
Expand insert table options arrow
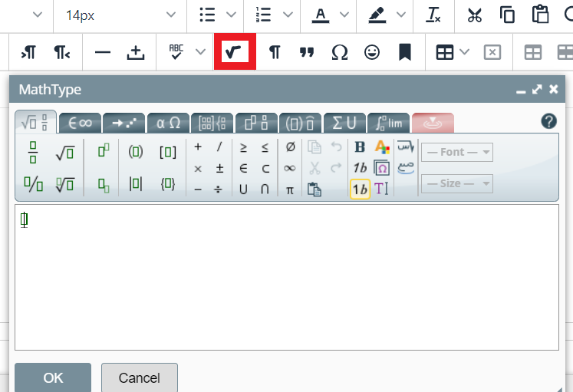[x=464, y=52]
